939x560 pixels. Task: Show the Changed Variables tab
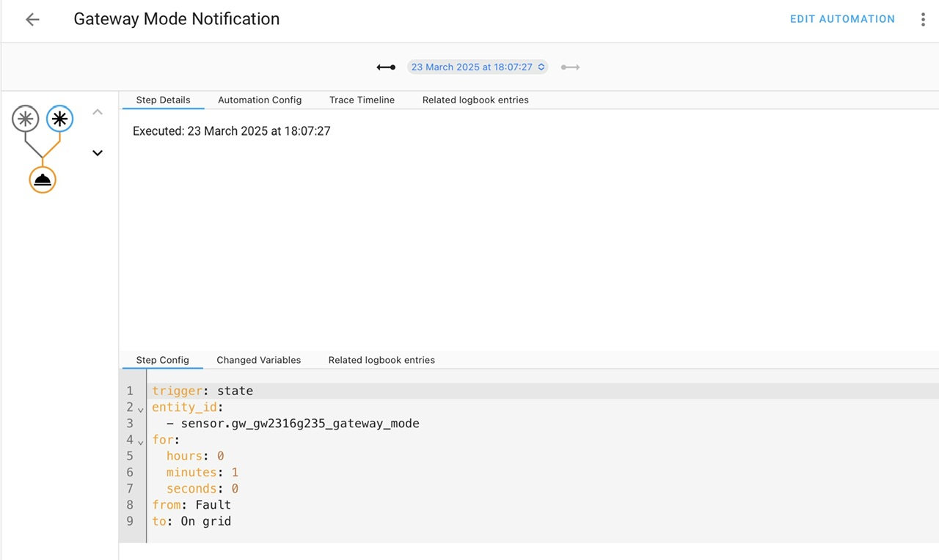258,360
